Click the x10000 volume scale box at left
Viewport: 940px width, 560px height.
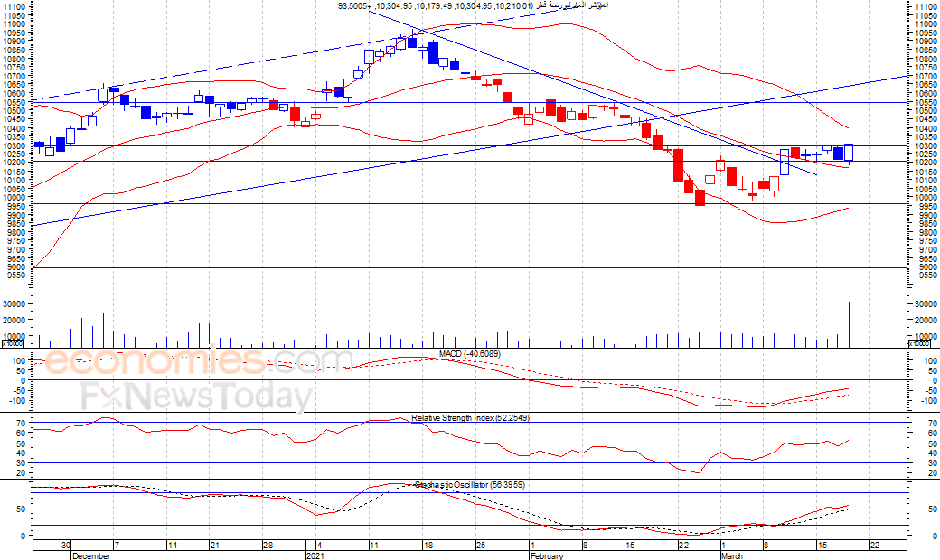pyautogui.click(x=13, y=344)
